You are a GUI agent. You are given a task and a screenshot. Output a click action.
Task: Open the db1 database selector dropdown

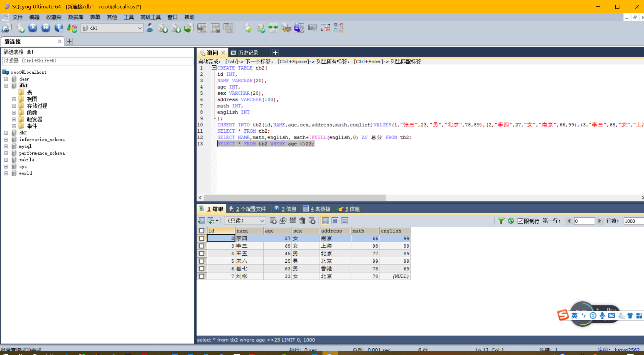[x=113, y=28]
